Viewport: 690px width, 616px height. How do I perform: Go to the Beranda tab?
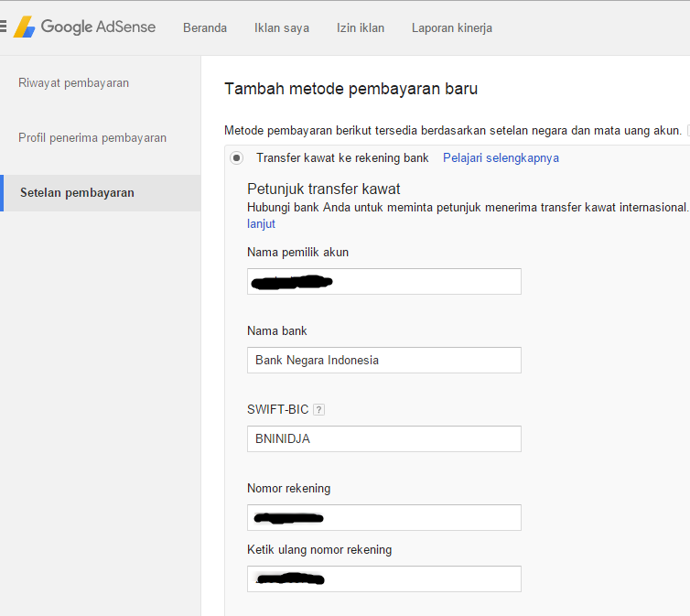(x=205, y=28)
